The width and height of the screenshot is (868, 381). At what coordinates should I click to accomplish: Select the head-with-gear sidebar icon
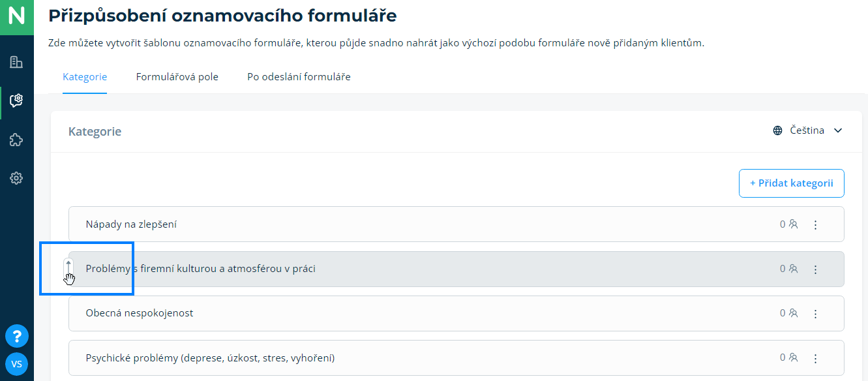pyautogui.click(x=17, y=100)
